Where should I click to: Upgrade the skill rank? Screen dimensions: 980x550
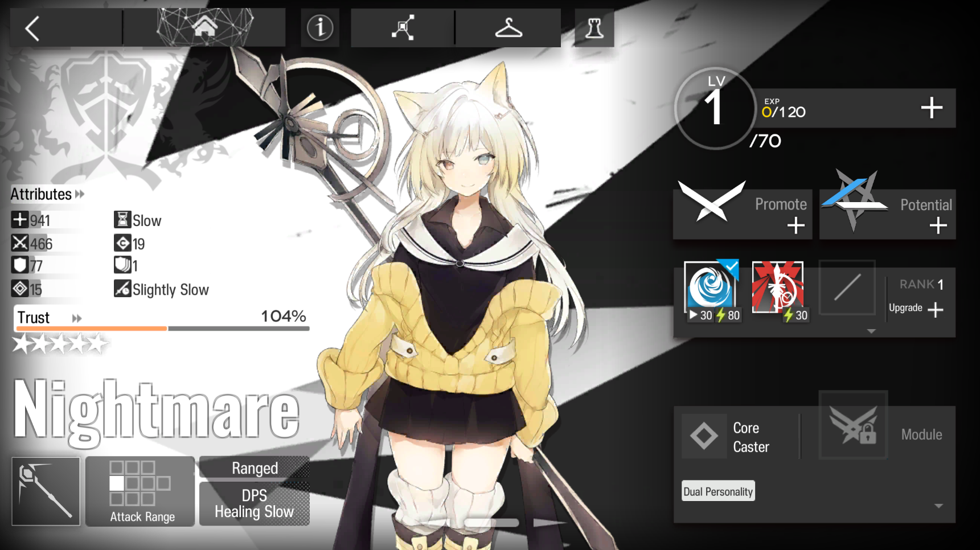[x=916, y=309]
